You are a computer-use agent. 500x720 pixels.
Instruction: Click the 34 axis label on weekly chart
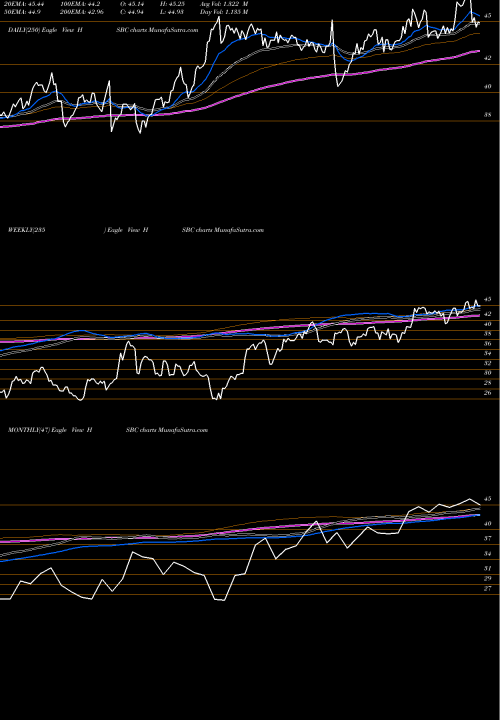(x=488, y=354)
